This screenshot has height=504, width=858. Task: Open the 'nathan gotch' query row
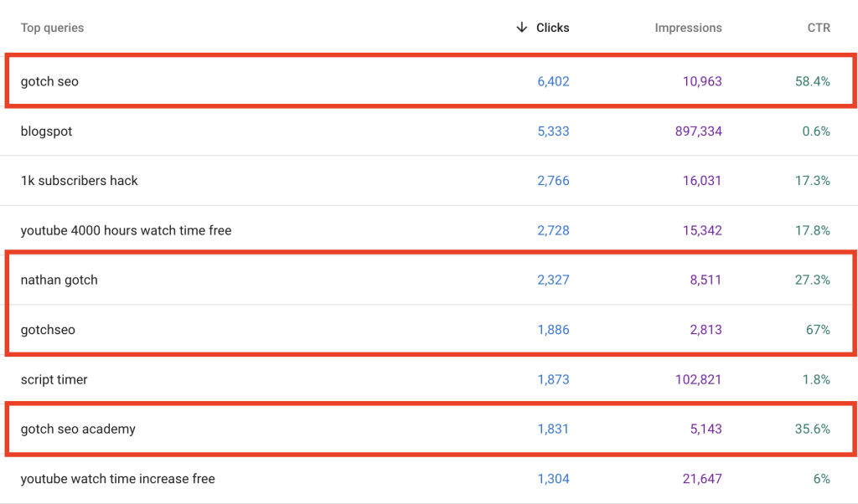pyautogui.click(x=59, y=280)
